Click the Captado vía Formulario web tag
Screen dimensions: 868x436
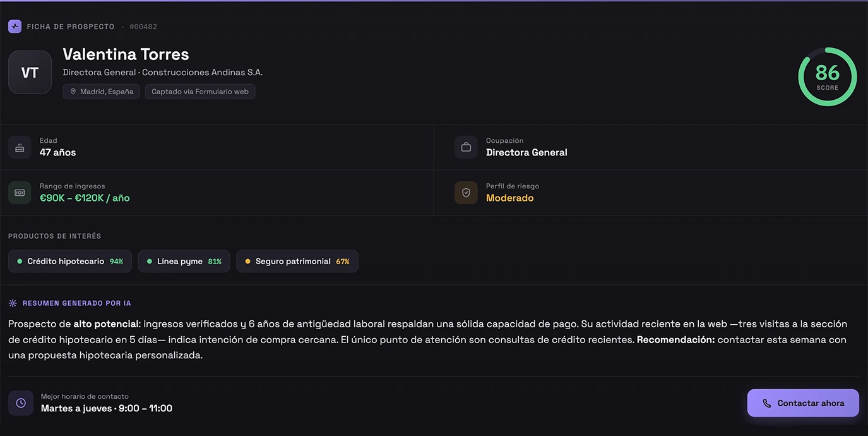pyautogui.click(x=200, y=92)
